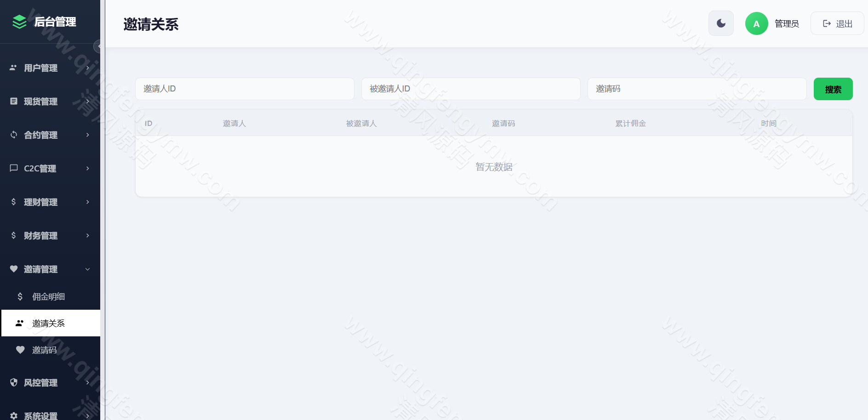Click the green stacked-layers logo icon

pyautogui.click(x=19, y=22)
